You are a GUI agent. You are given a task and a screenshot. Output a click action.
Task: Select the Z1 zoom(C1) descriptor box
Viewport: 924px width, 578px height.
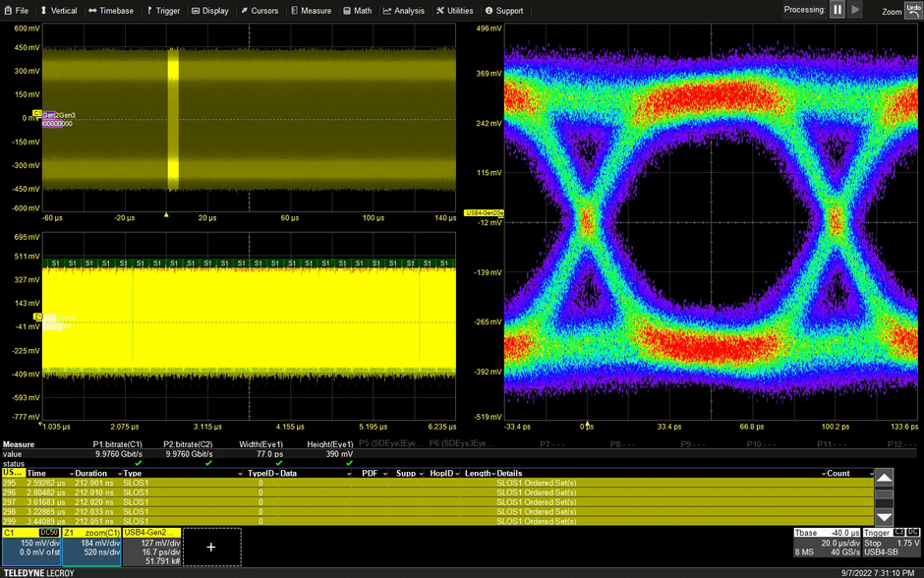click(x=92, y=547)
